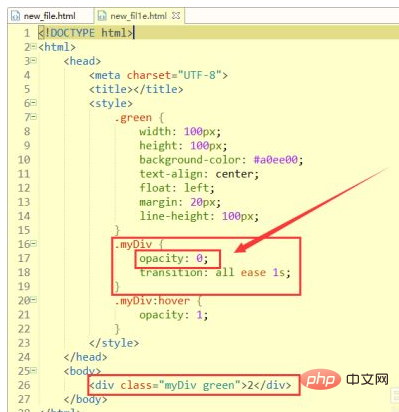Image resolution: width=399 pixels, height=412 pixels.
Task: Click the new_fil1e.html tab file icon
Action: click(102, 16)
